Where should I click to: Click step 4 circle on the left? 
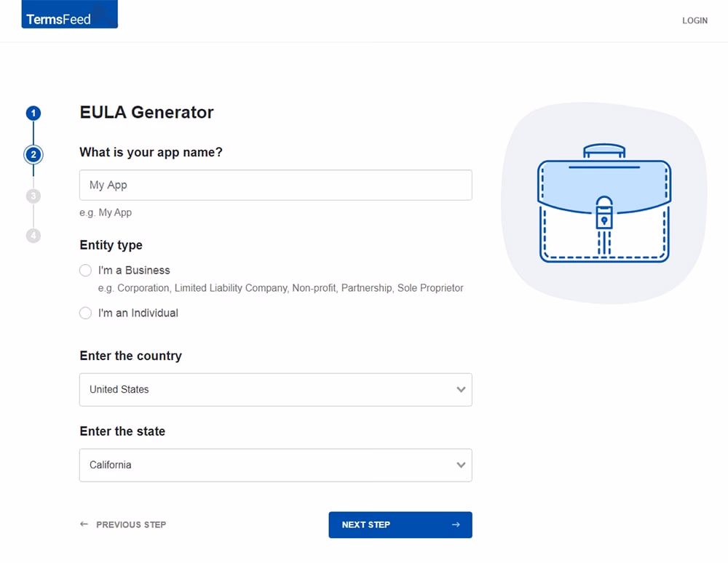(33, 236)
